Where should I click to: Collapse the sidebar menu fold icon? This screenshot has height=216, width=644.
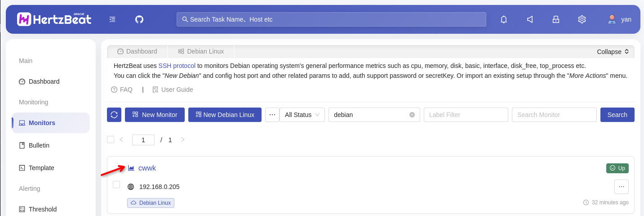pos(112,19)
